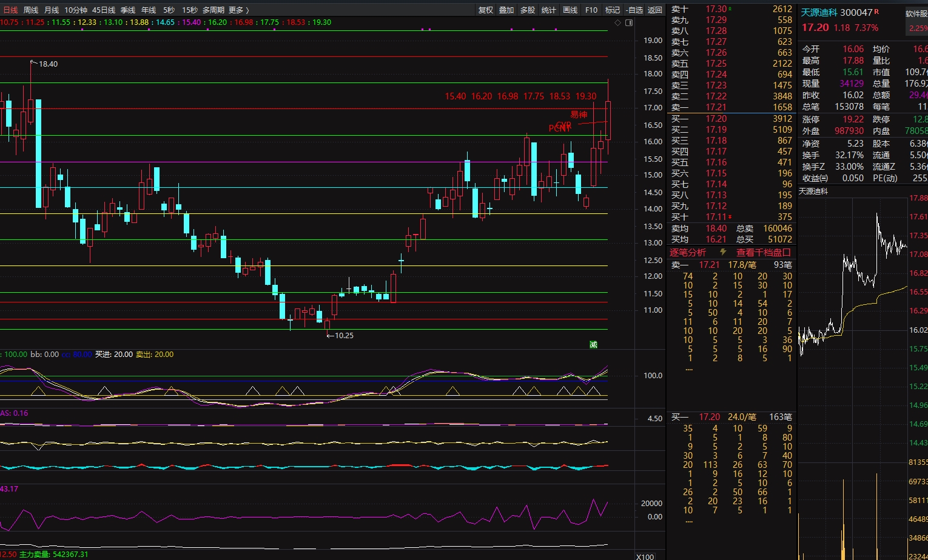Open 逐笔分析 tick analysis
The height and width of the screenshot is (560, 928).
688,252
